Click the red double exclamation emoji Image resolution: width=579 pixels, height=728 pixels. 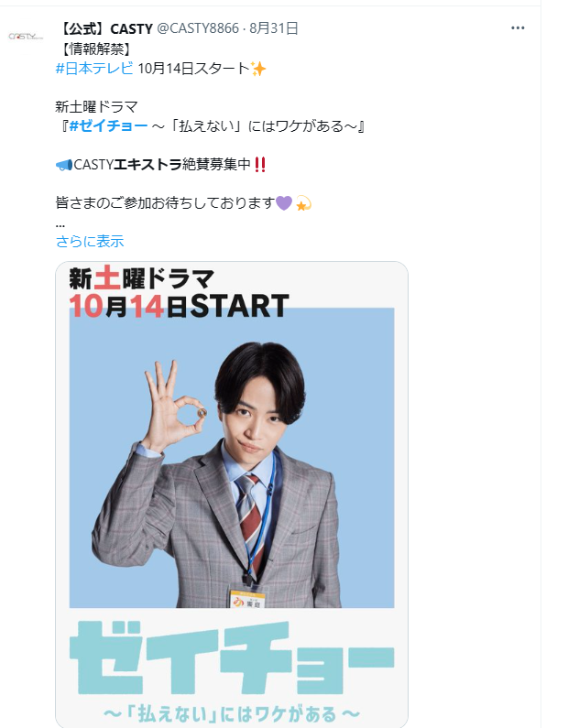260,164
